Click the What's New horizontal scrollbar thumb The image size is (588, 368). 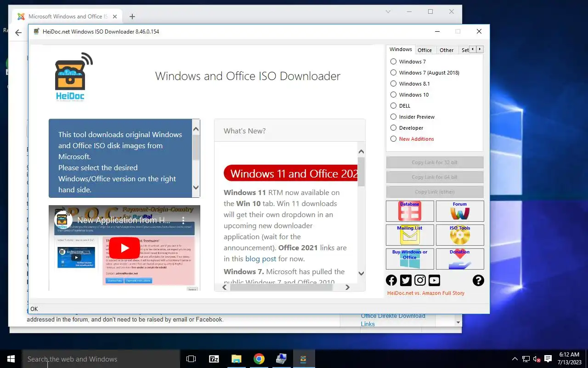point(281,287)
